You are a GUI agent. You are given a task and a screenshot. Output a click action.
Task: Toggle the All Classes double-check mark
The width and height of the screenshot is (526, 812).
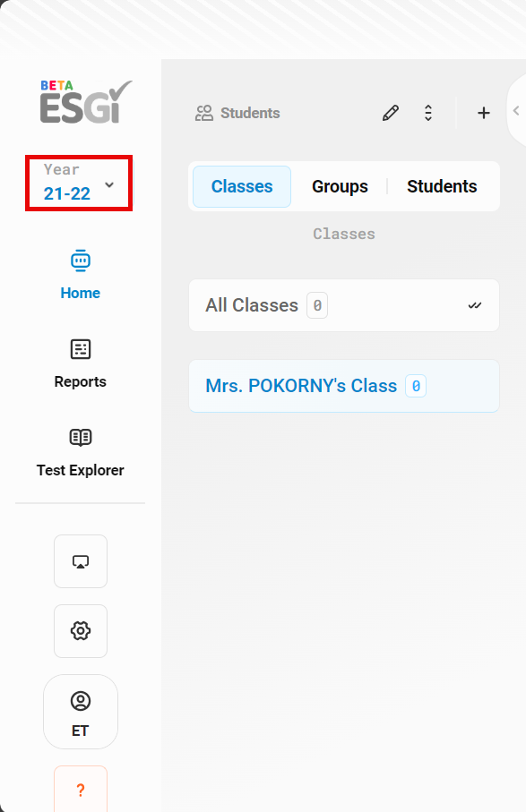pyautogui.click(x=475, y=305)
